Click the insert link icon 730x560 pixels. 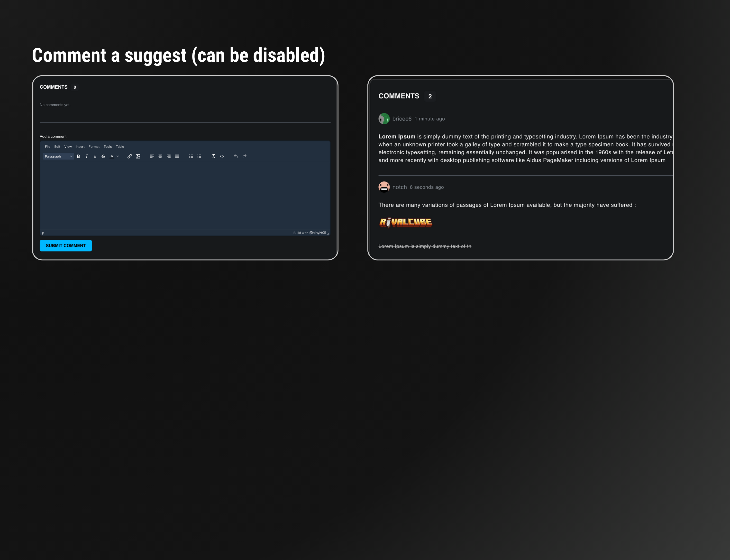130,156
